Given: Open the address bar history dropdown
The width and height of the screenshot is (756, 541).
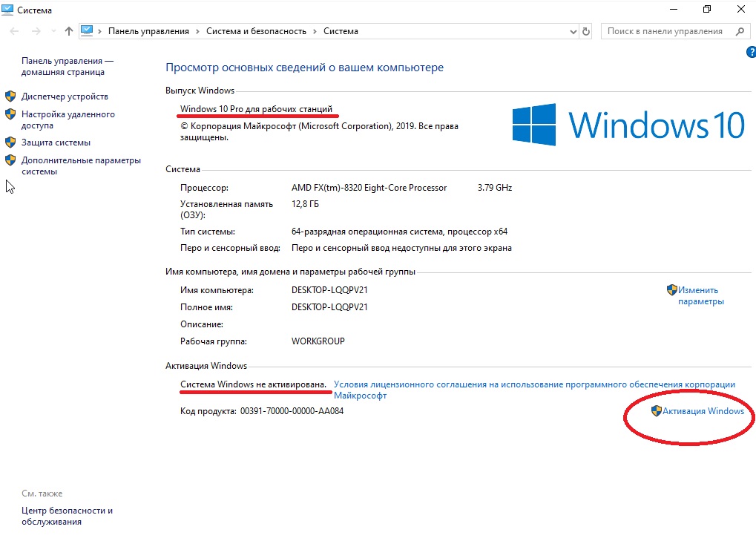Looking at the screenshot, I should (573, 32).
